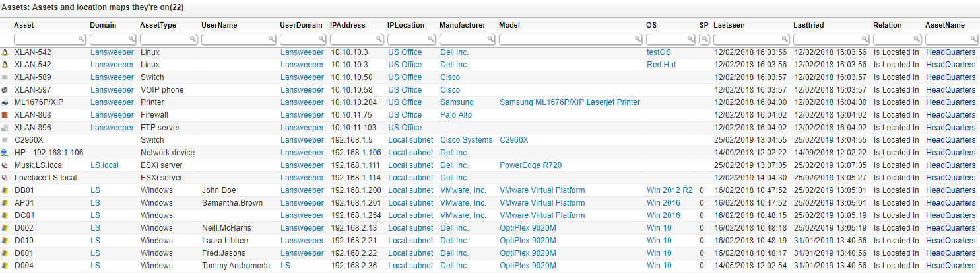Sort by the Relation column header

click(888, 25)
